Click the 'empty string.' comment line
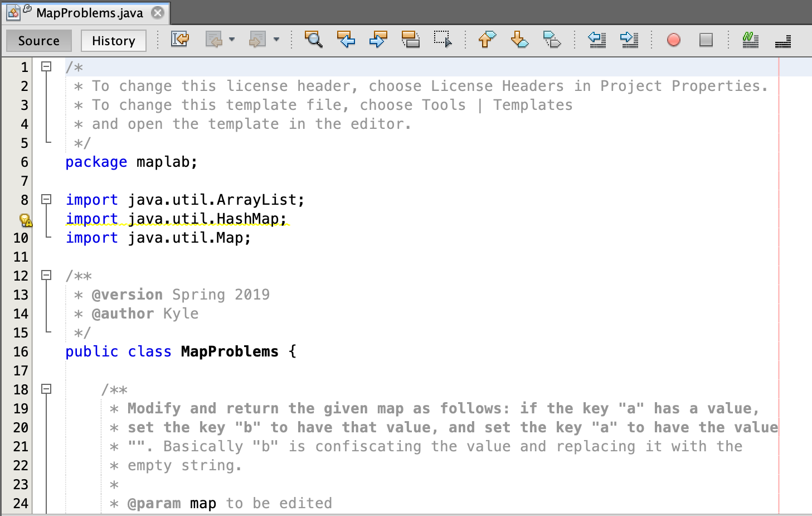This screenshot has width=812, height=516. (x=176, y=465)
